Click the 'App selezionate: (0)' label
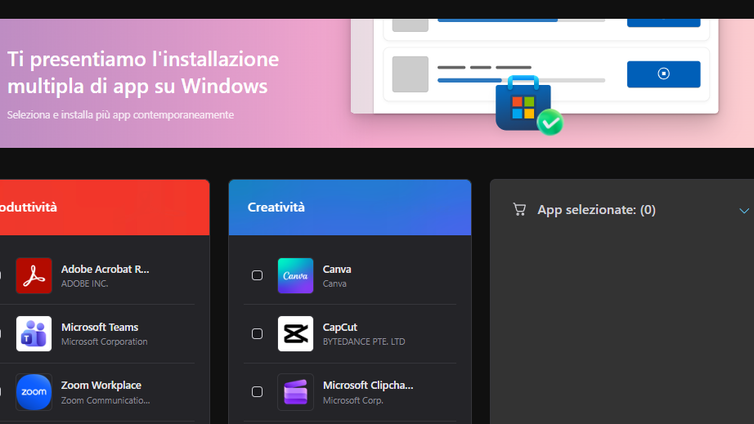The image size is (754, 424). (x=596, y=210)
